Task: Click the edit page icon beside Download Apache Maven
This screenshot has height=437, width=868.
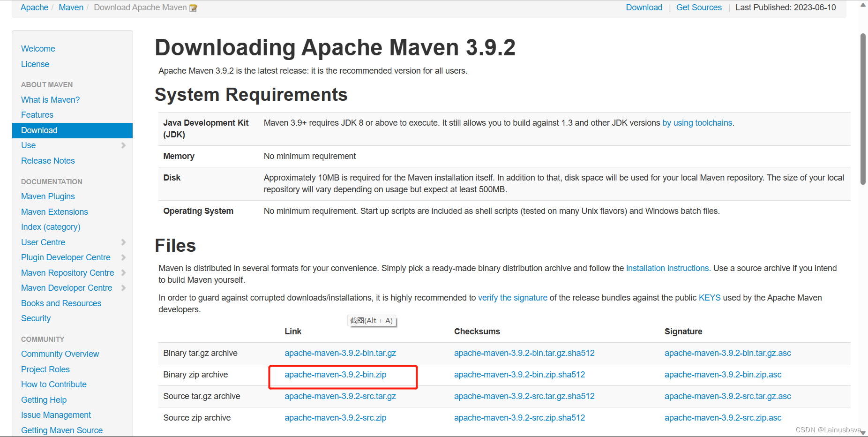Action: (x=193, y=8)
